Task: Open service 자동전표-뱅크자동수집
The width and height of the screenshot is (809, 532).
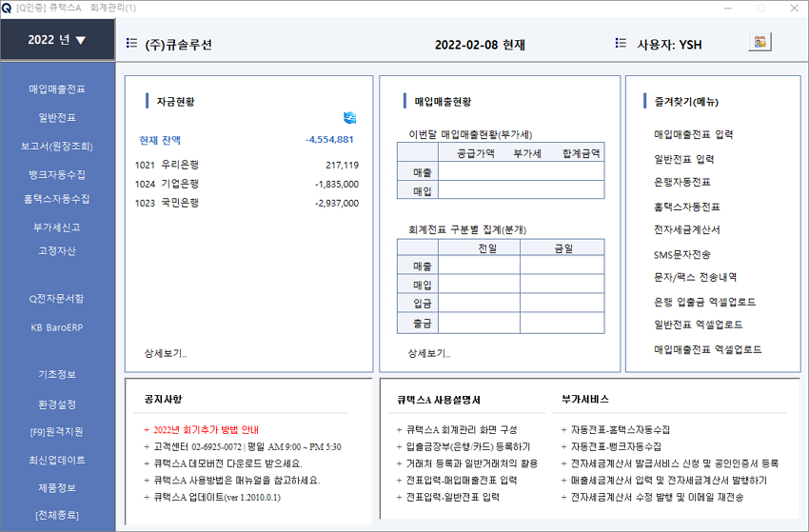Action: [x=616, y=447]
